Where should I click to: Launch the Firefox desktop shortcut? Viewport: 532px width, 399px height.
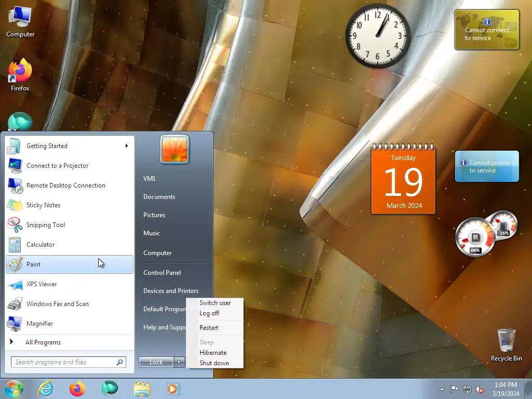pyautogui.click(x=20, y=75)
